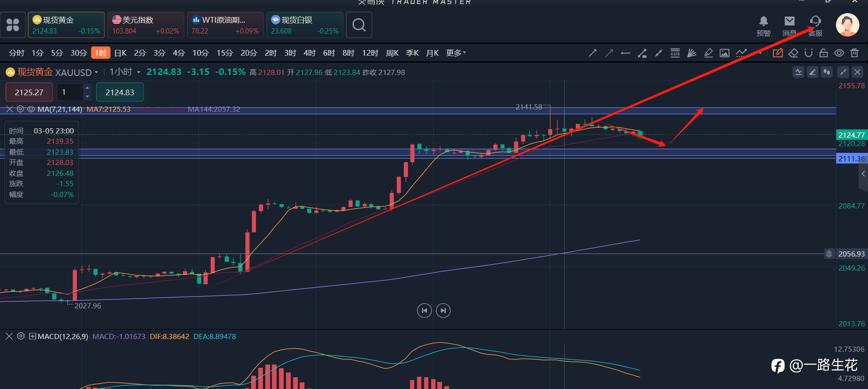Select the segment line drawing tool
This screenshot has width=868, height=389.
pos(659,53)
